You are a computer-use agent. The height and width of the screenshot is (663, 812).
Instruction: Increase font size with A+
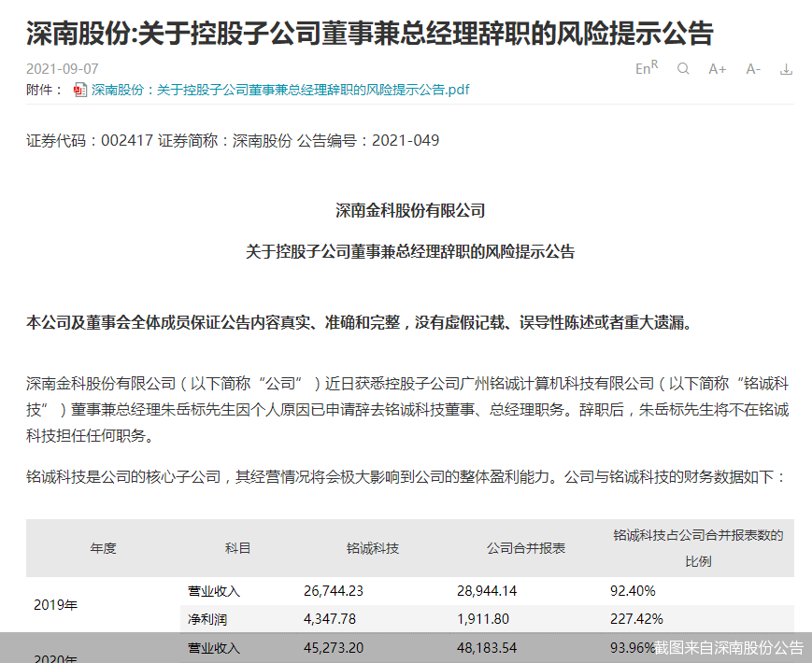pyautogui.click(x=718, y=69)
